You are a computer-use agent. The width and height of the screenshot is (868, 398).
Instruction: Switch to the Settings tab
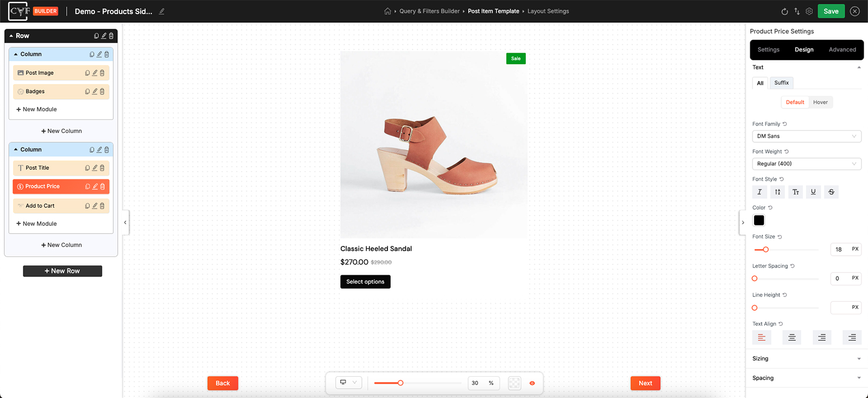pyautogui.click(x=768, y=50)
